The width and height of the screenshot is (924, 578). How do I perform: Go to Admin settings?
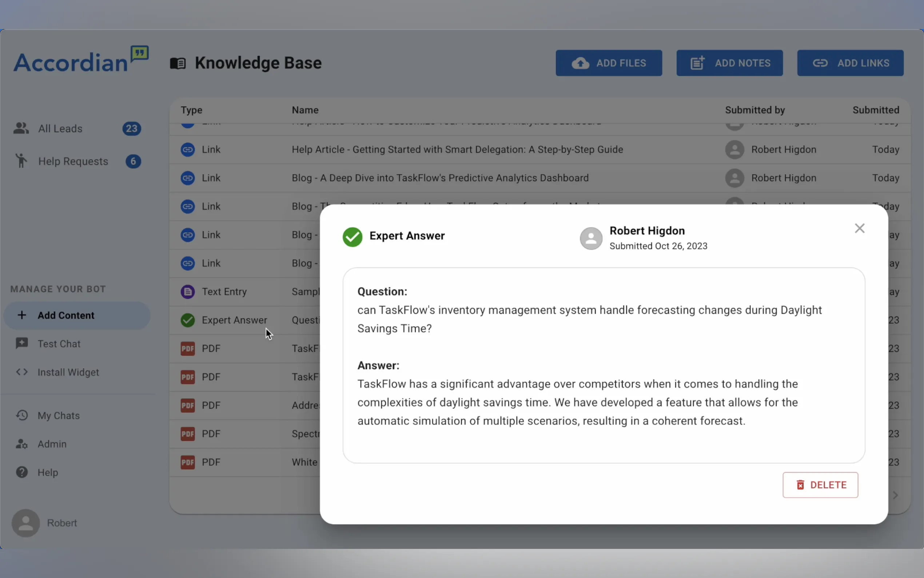click(x=52, y=444)
